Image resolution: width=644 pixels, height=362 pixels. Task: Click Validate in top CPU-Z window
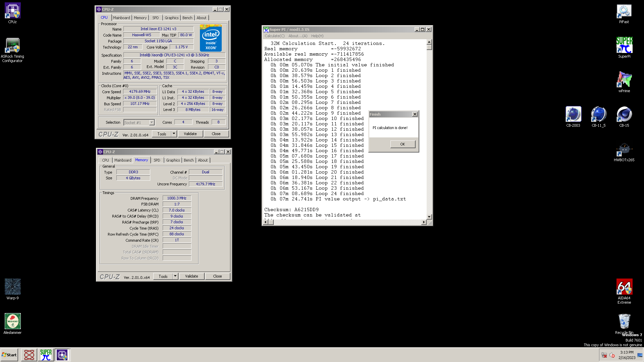pyautogui.click(x=190, y=134)
